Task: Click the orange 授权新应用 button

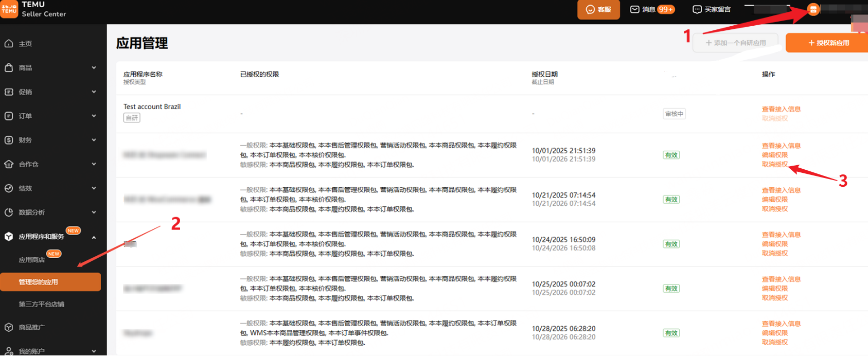Action: pos(828,43)
